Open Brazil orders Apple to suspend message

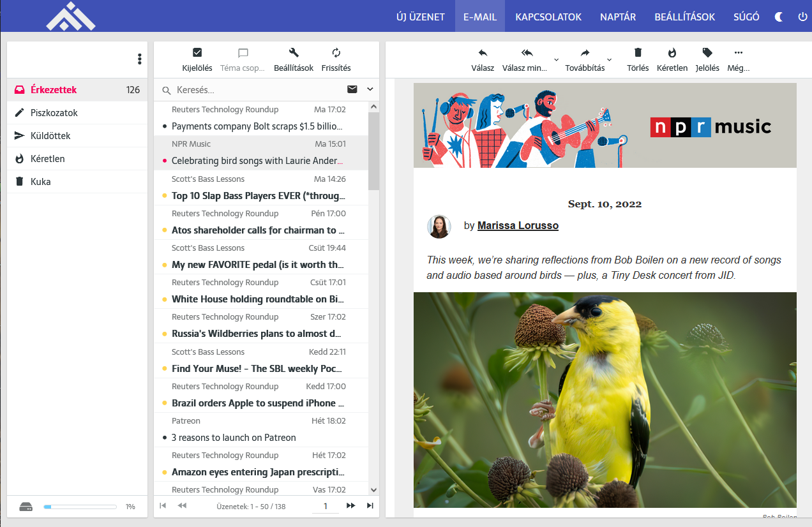coord(261,395)
